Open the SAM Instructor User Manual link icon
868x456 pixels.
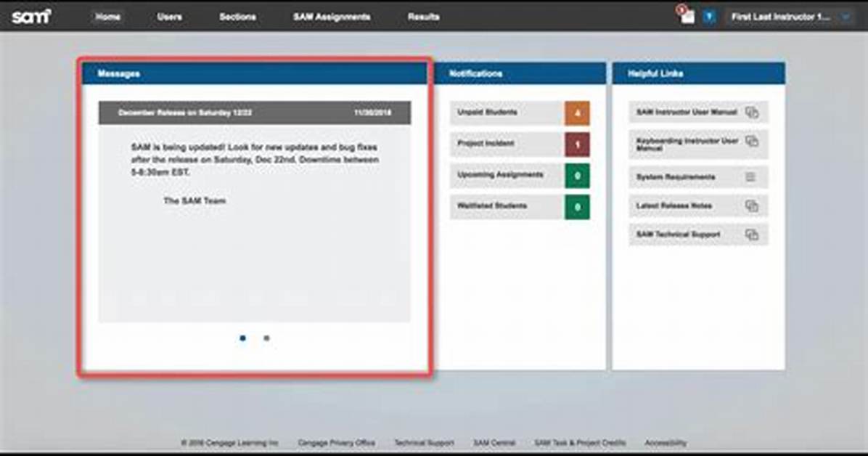point(751,113)
